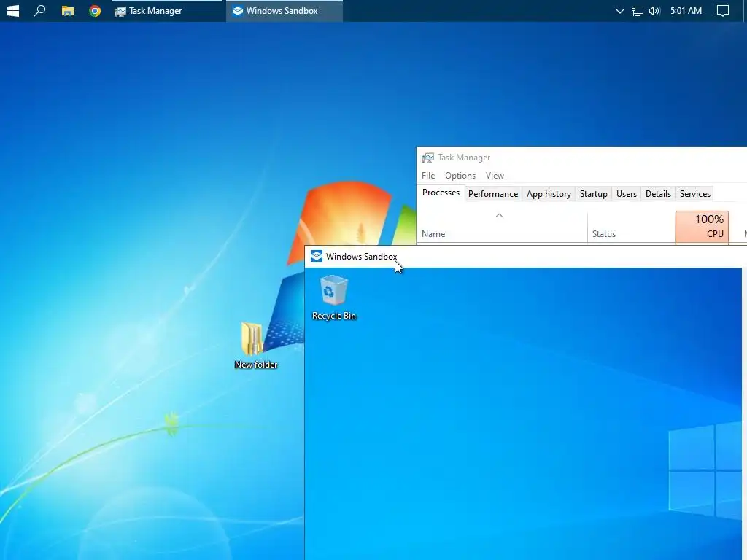Select the New folder desktop icon
The image size is (747, 560).
pyautogui.click(x=256, y=346)
